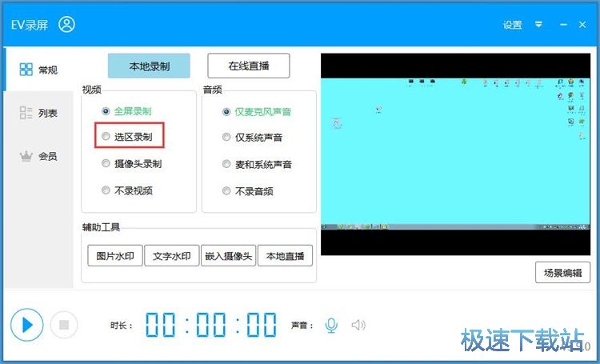Choose 不录音频 audio option
The width and height of the screenshot is (600, 364).
coord(247,191)
